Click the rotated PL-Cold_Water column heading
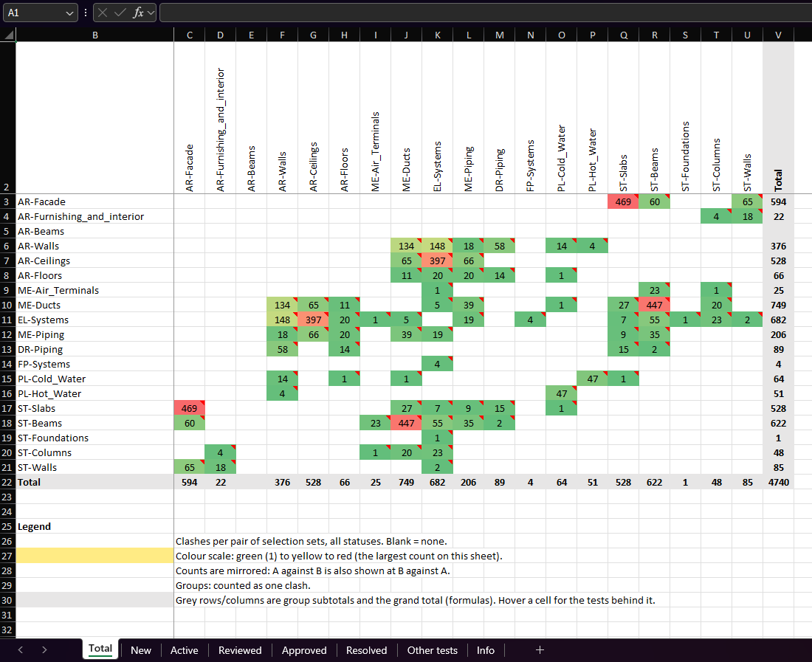 click(x=561, y=159)
